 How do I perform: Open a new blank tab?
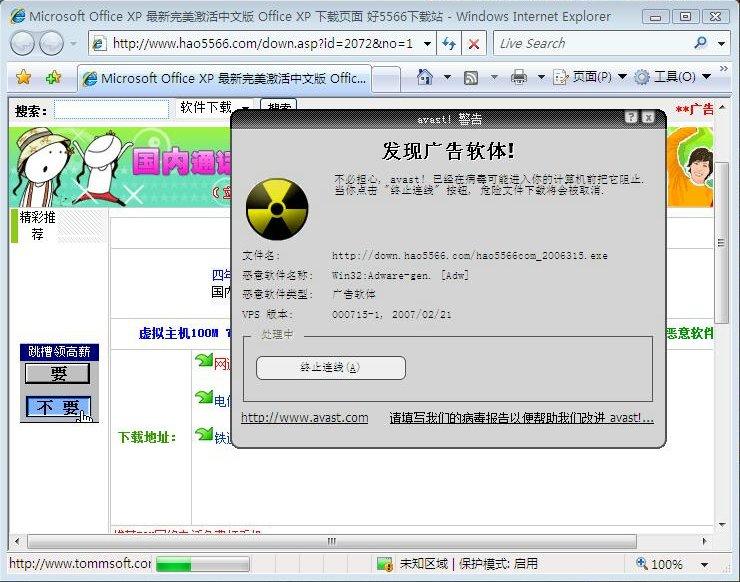click(386, 79)
